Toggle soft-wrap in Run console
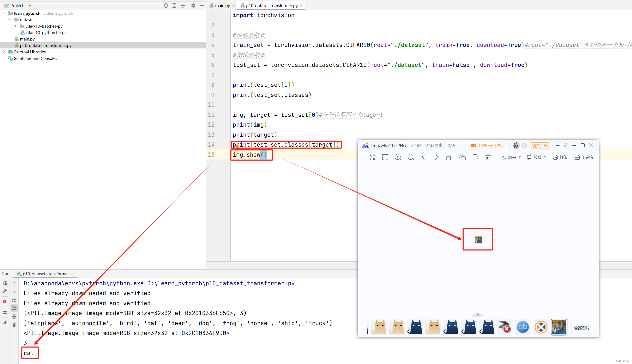Screen dimensions: 632x364 pos(14,300)
